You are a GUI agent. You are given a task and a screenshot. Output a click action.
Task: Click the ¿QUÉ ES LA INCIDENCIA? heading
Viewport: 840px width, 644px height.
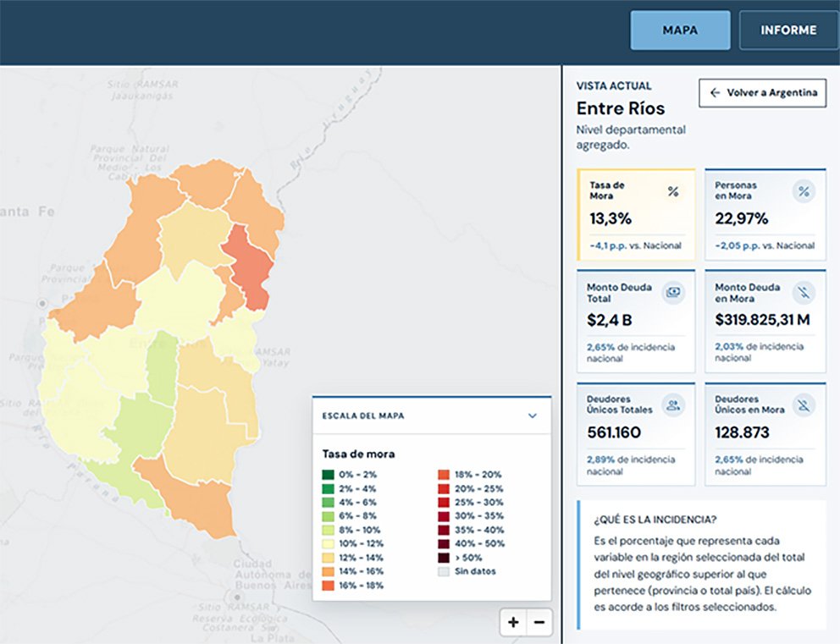(x=655, y=520)
